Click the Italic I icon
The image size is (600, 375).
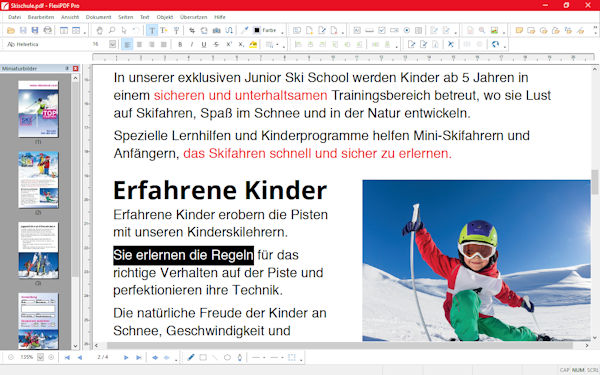pos(192,44)
